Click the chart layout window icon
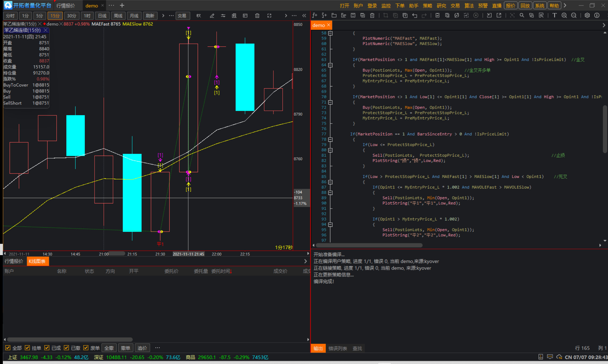Image resolution: width=608 pixels, height=364 pixels. (x=245, y=16)
